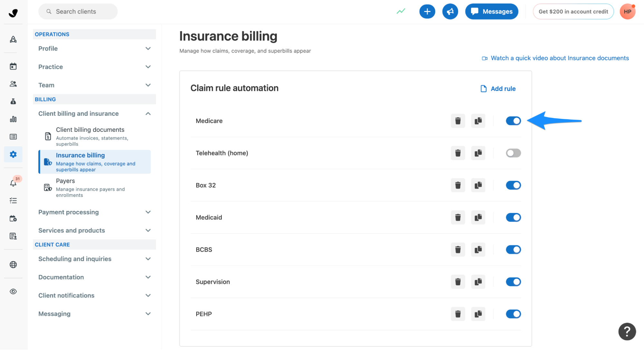
Task: Click the Add rule button
Action: click(498, 89)
